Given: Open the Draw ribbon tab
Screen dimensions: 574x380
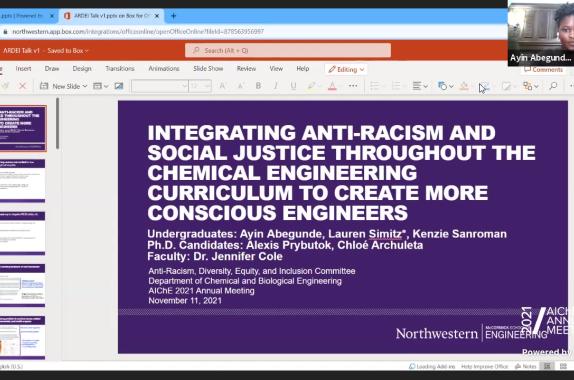Looking at the screenshot, I should point(52,68).
